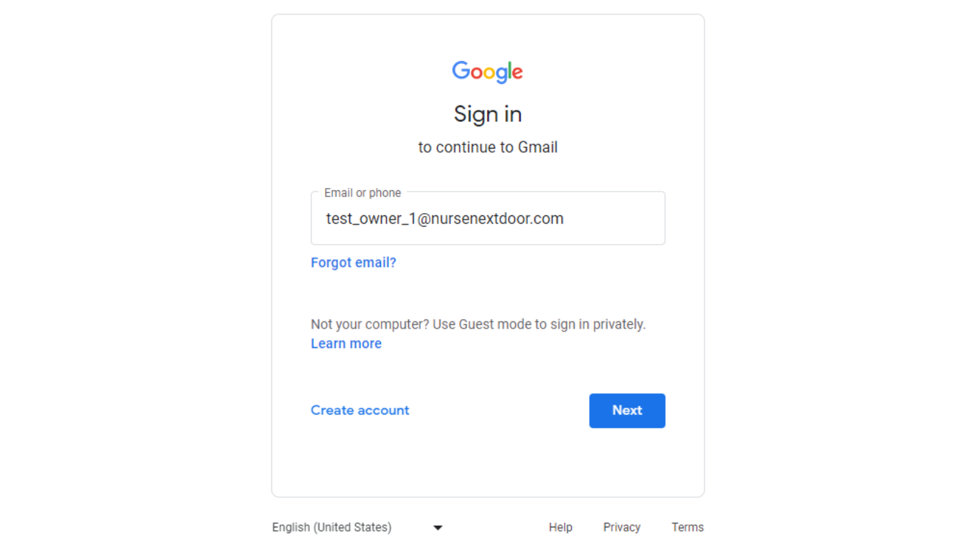Click the language selector's dropdown arrow
The image size is (980, 551).
tap(438, 528)
